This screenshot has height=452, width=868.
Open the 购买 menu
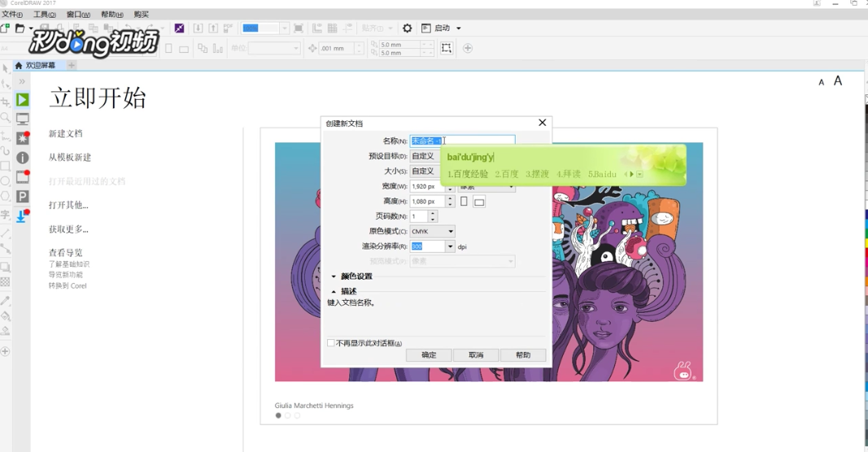pyautogui.click(x=142, y=15)
